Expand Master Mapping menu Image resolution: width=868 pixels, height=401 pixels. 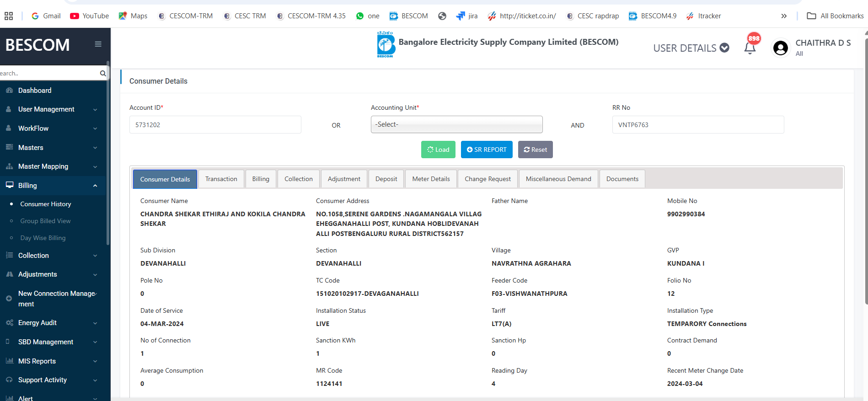pyautogui.click(x=53, y=166)
